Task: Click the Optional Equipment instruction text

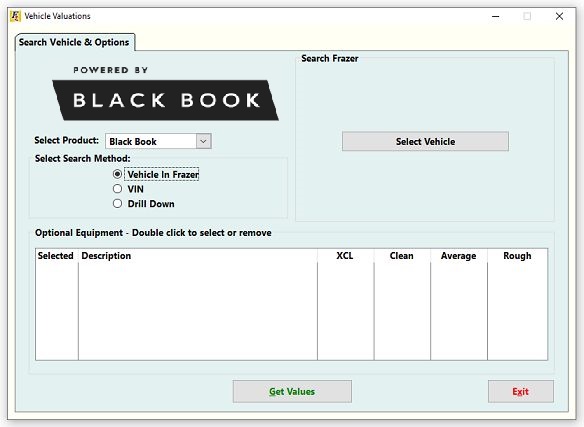Action: 153,233
